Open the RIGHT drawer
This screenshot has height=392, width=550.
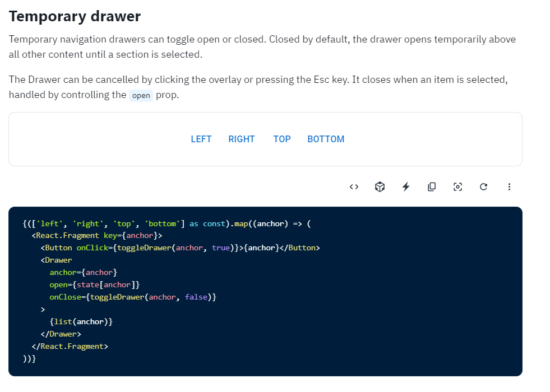241,139
